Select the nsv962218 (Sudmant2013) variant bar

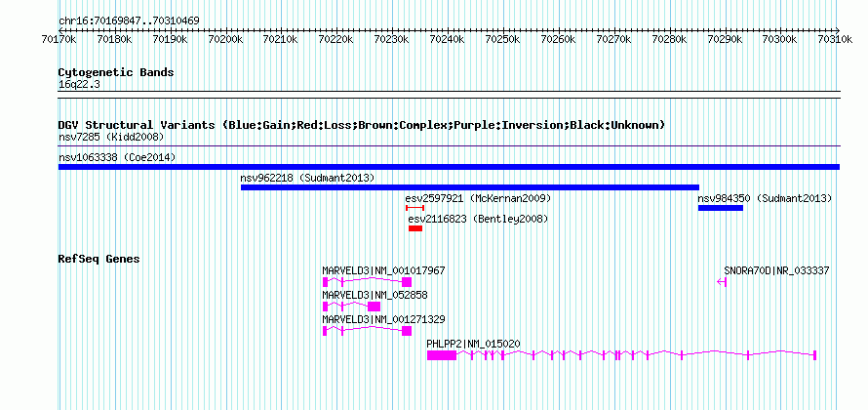pyautogui.click(x=470, y=187)
